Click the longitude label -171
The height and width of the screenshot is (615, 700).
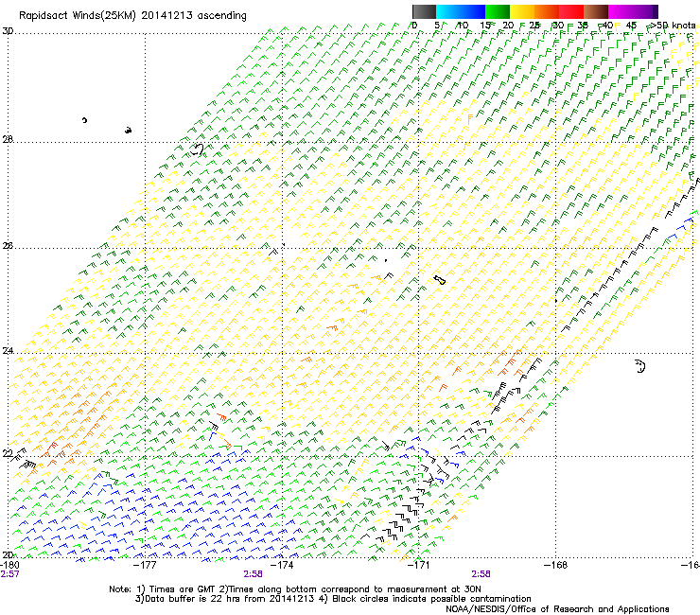pyautogui.click(x=419, y=565)
